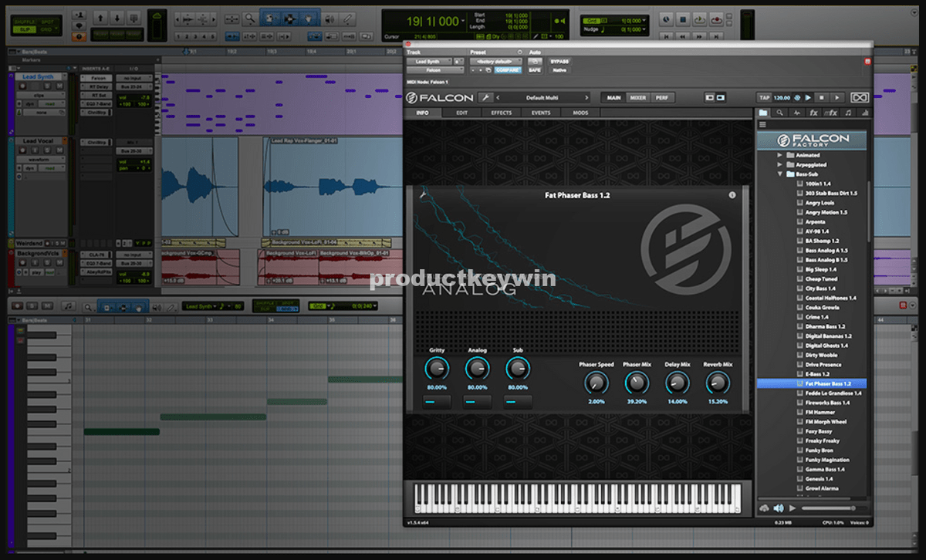Click the COMPARE button
This screenshot has height=560, width=926.
click(509, 70)
